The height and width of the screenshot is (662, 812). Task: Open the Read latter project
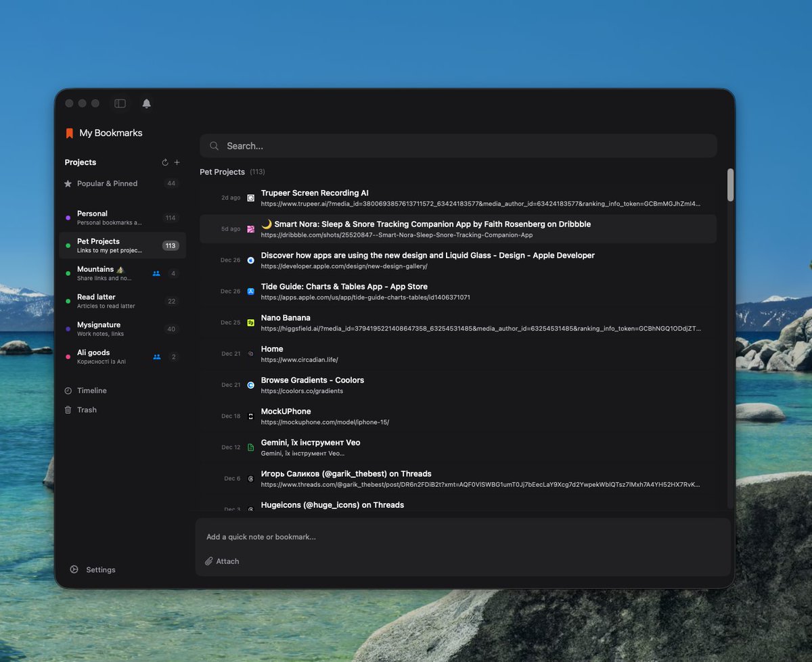pos(122,301)
